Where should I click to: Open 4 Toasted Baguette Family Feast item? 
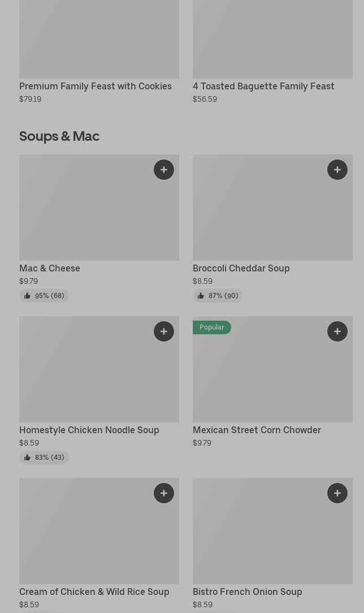(263, 86)
